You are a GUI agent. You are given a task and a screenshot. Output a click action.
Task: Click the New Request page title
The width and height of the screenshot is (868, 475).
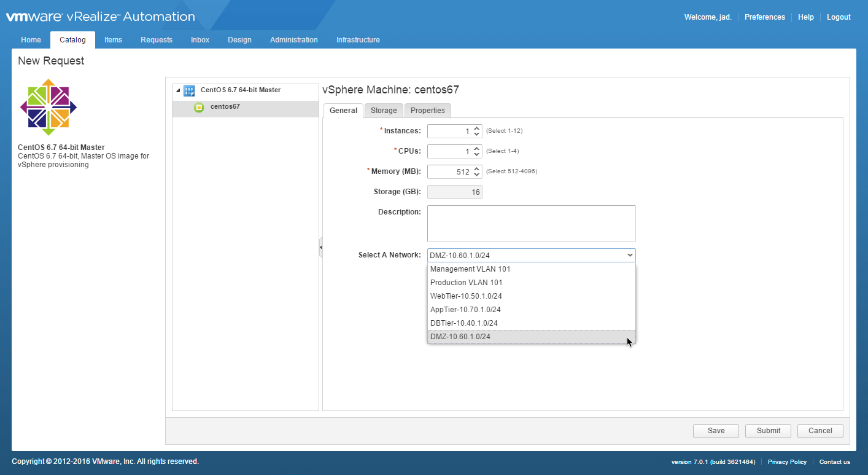pos(51,61)
